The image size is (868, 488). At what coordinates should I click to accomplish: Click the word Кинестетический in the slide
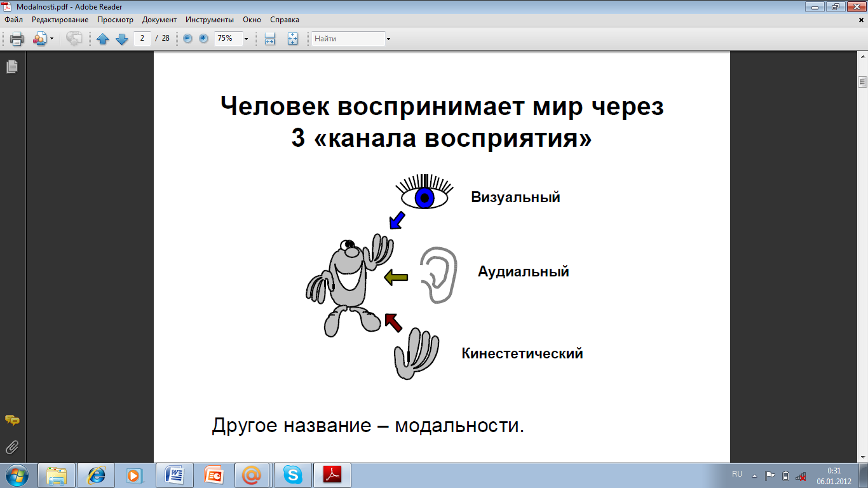click(x=522, y=353)
